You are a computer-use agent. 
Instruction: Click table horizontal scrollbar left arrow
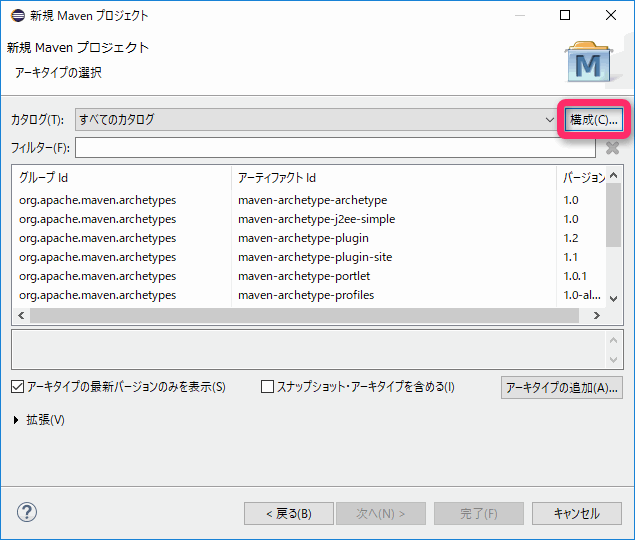click(21, 316)
